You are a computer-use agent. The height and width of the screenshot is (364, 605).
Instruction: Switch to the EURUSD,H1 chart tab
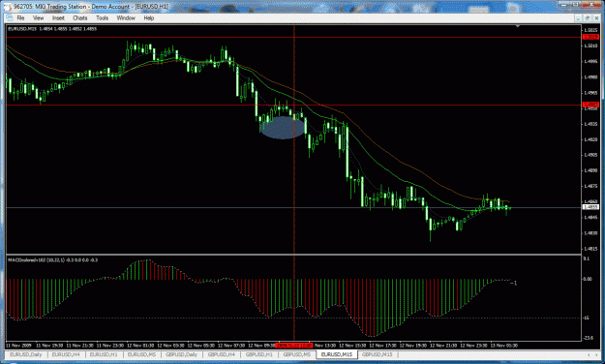point(104,354)
